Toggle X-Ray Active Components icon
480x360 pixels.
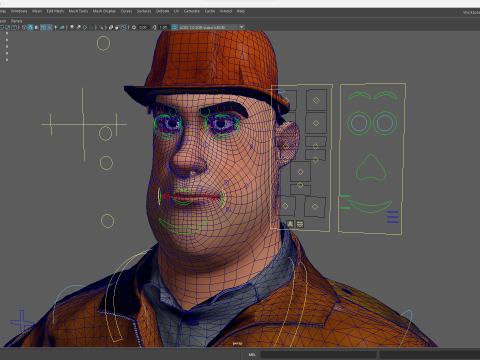(117, 27)
